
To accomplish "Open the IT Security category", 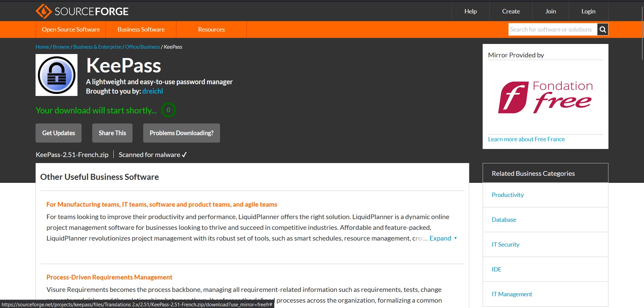I will 505,245.
